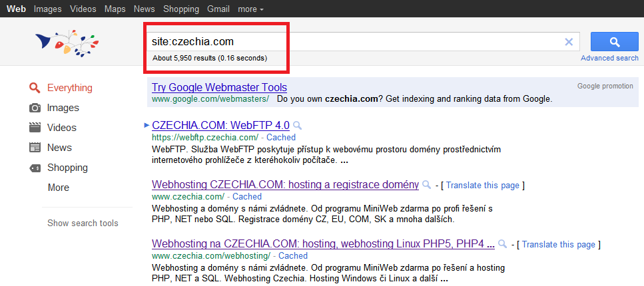Click the search field containing site:czechia.com
Viewport: 644px width, 286px height.
click(x=362, y=41)
